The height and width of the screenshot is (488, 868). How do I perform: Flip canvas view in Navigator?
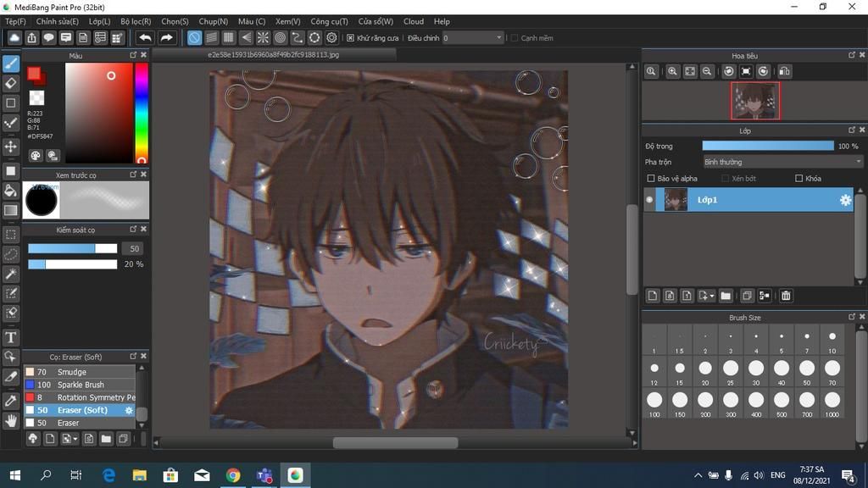(784, 71)
